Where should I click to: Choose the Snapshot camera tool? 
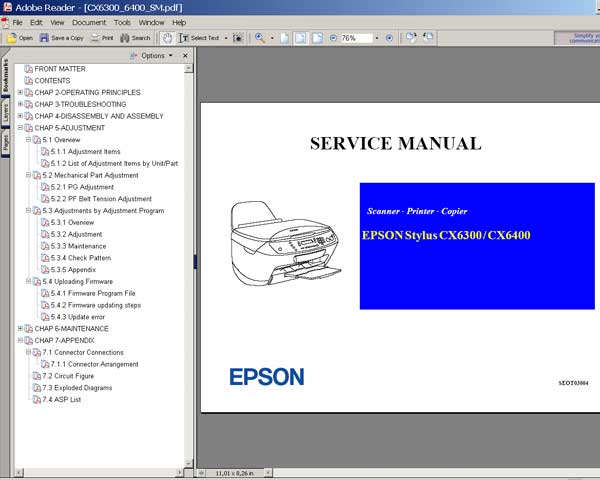(x=238, y=38)
